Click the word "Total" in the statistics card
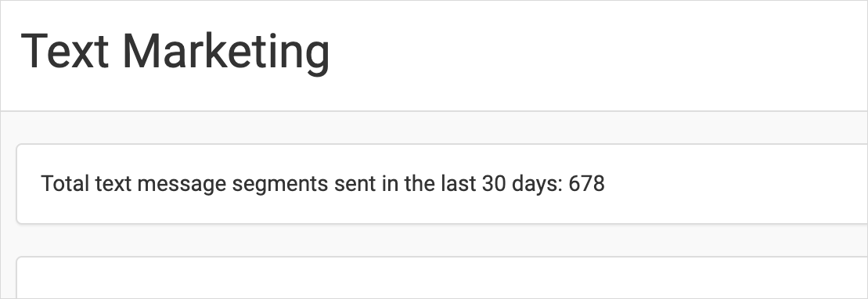868x299 pixels. pos(65,184)
